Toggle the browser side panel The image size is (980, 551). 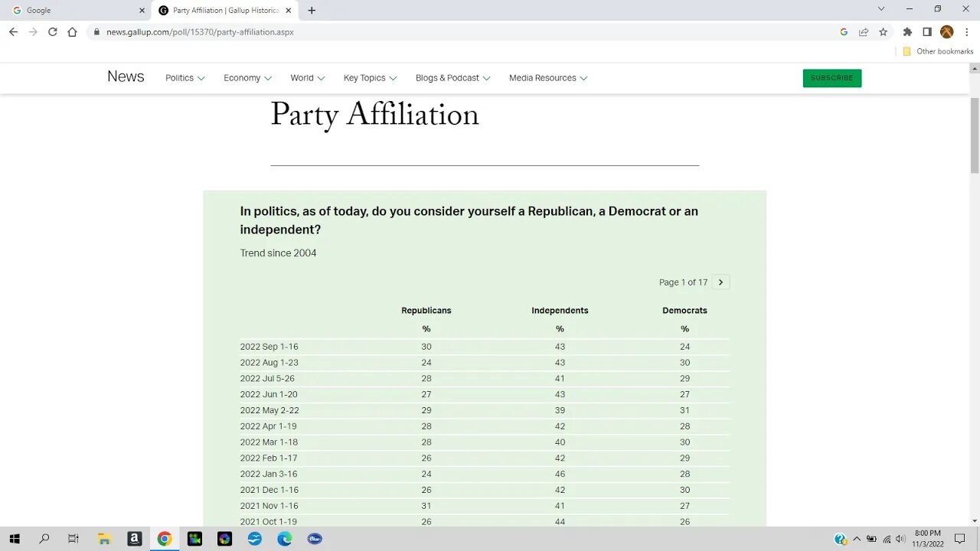coord(927,32)
